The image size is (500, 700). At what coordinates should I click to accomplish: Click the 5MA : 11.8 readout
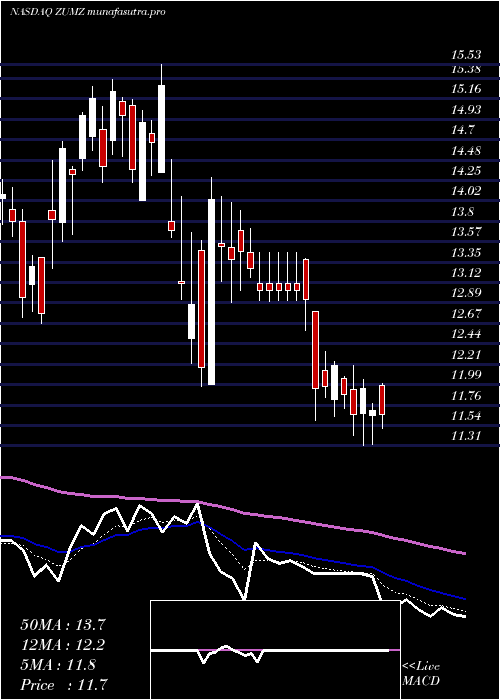[x=58, y=665]
